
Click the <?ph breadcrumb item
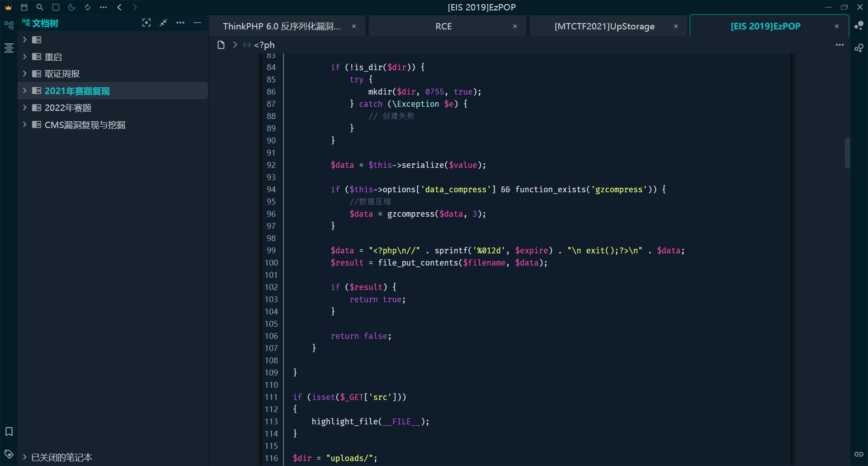264,45
